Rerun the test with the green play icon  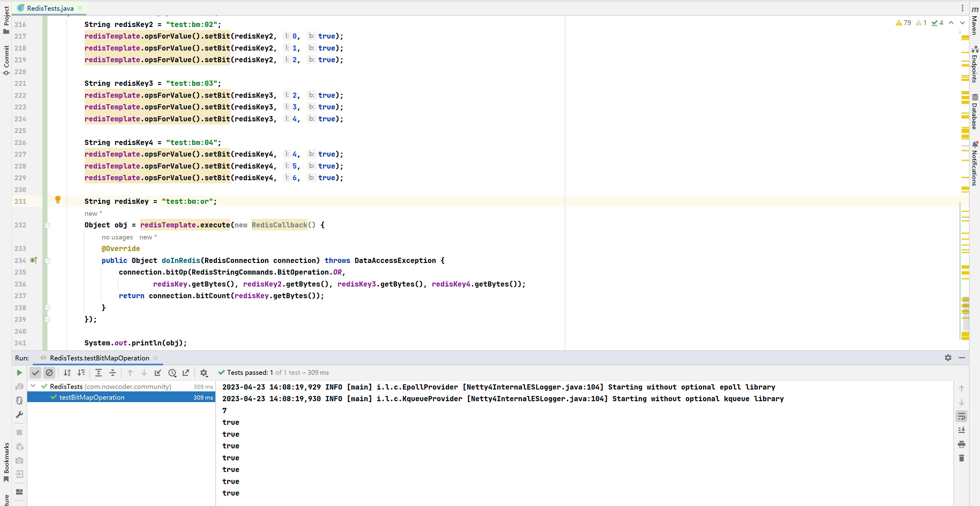click(x=19, y=373)
